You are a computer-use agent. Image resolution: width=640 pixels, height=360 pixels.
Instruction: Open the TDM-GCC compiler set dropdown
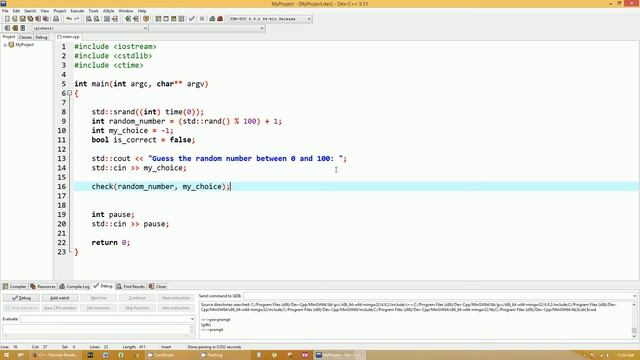[309, 19]
